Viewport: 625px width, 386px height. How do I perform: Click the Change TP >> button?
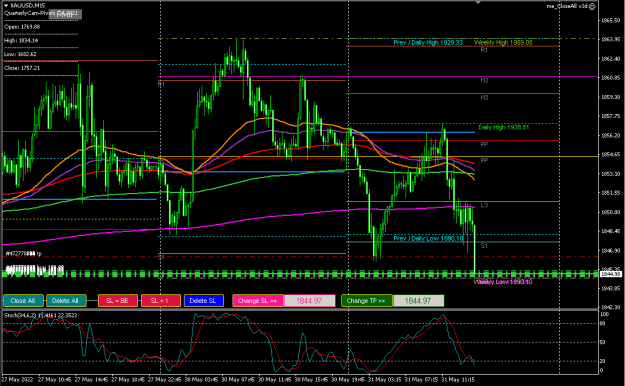(367, 301)
